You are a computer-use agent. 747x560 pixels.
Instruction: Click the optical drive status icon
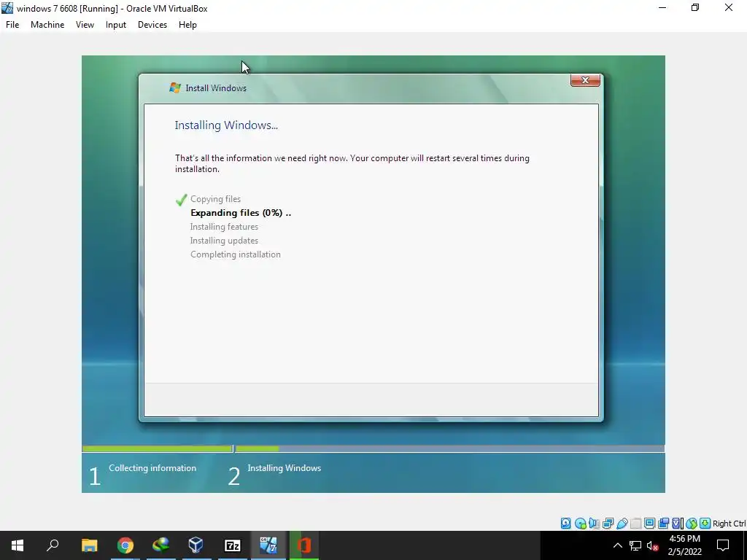pos(580,524)
